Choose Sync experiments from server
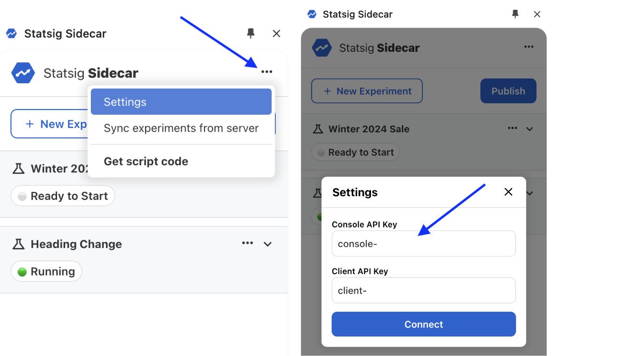Image resolution: width=644 pixels, height=356 pixels. pyautogui.click(x=181, y=128)
